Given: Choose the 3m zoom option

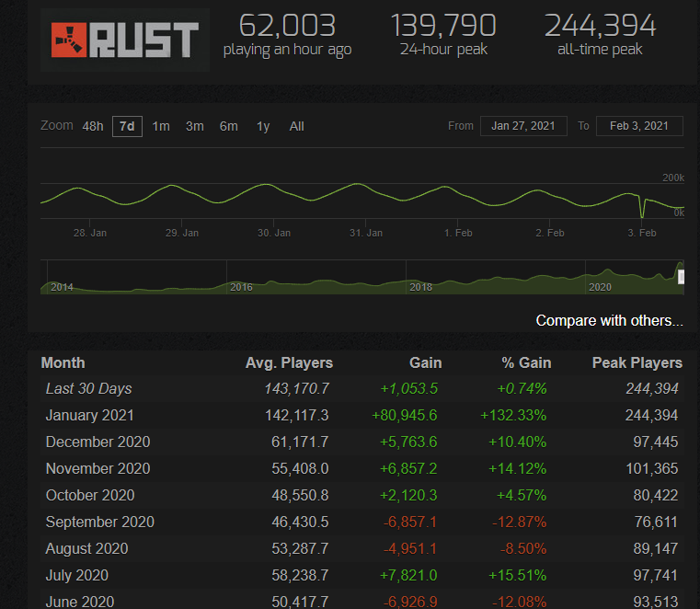Looking at the screenshot, I should 195,126.
